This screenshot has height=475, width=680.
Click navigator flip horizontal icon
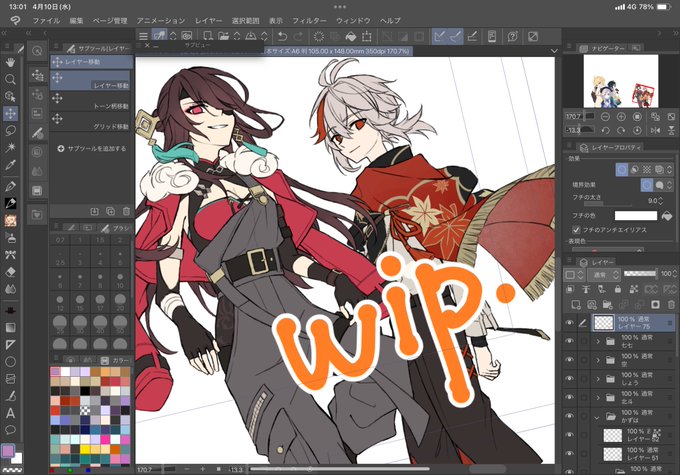tap(655, 130)
